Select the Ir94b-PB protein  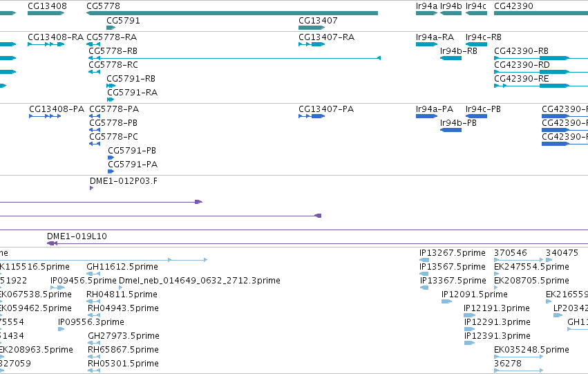(451, 130)
